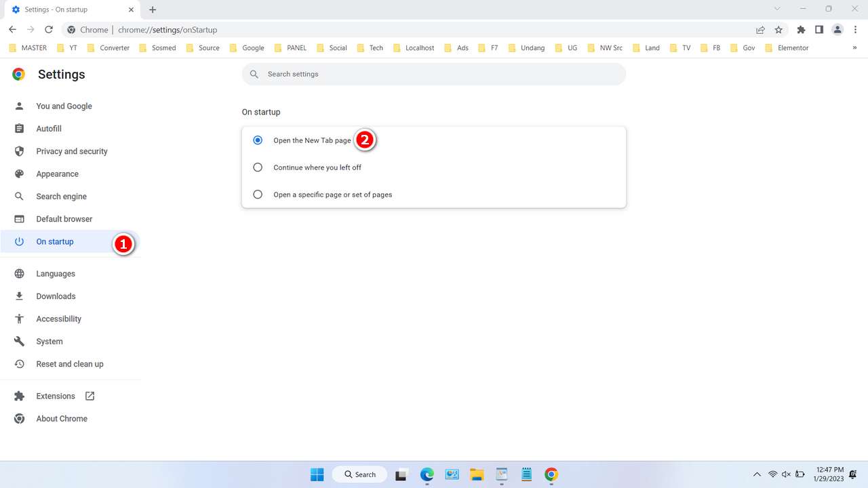
Task: Go to About Chrome
Action: click(62, 418)
